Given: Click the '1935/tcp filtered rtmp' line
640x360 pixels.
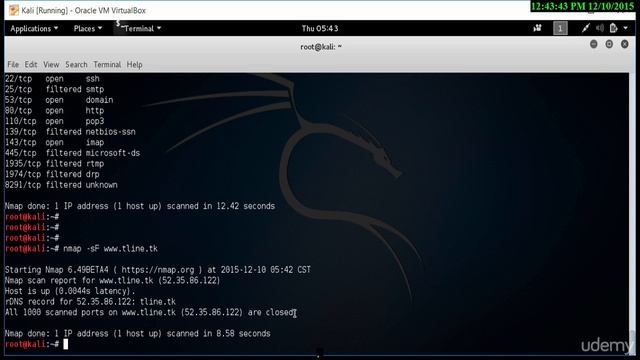Looking at the screenshot, I should 54,164.
